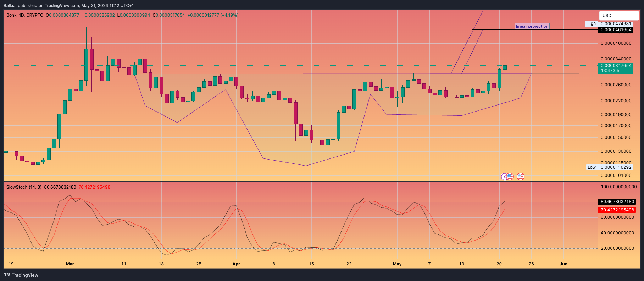The height and width of the screenshot is (281, 644).
Task: Open the US flag event overlapping the lightning icon
Action: click(x=510, y=177)
